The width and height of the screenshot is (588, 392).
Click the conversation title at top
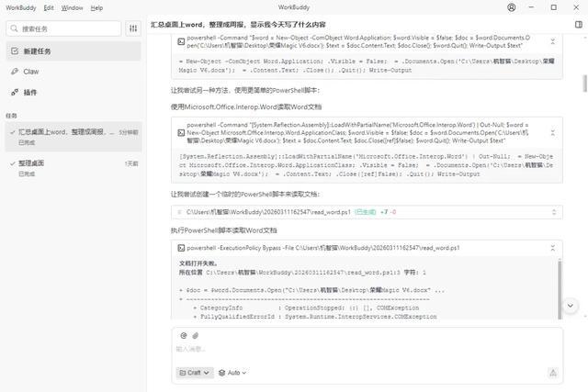[238, 25]
